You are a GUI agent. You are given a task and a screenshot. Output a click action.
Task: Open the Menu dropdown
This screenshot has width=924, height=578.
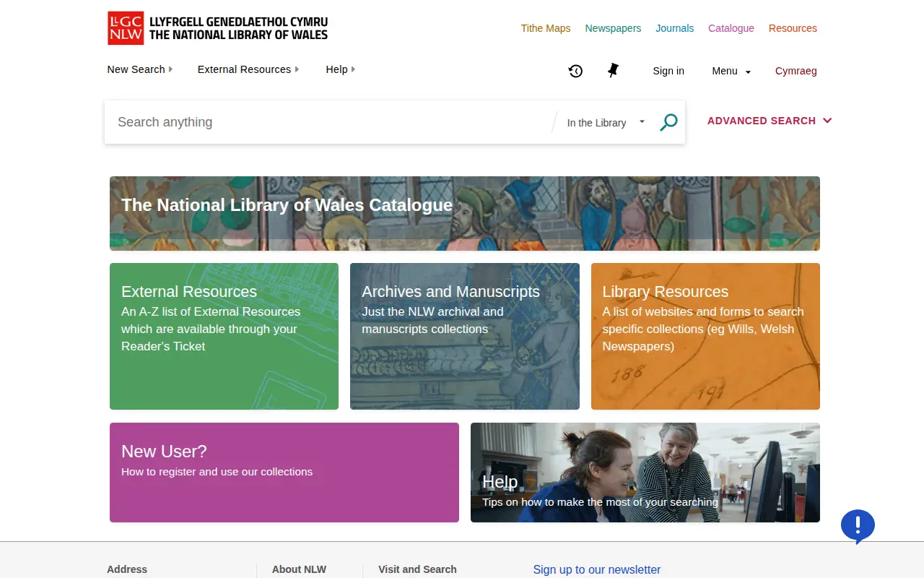coord(731,71)
